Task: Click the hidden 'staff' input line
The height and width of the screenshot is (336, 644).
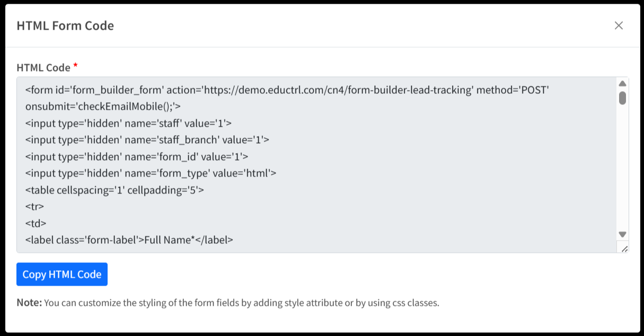Action: (x=128, y=123)
